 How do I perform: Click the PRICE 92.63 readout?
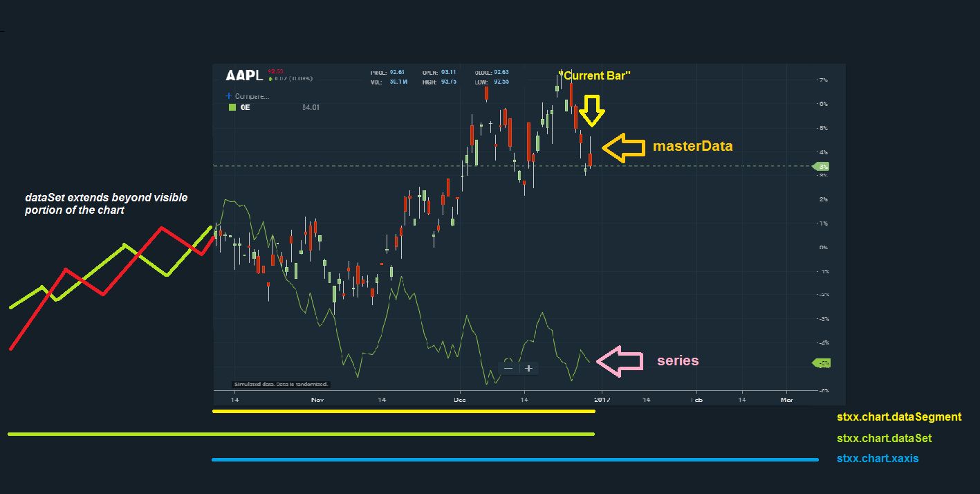click(387, 72)
